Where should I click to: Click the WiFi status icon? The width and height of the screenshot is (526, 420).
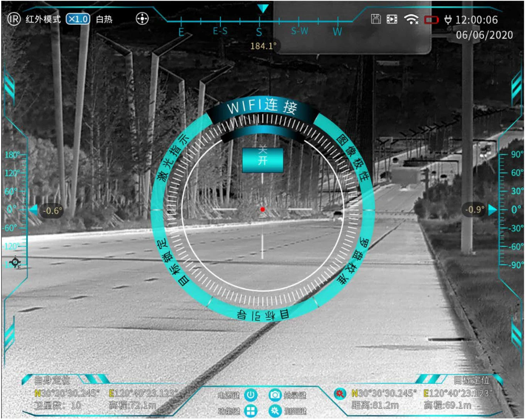coord(411,19)
